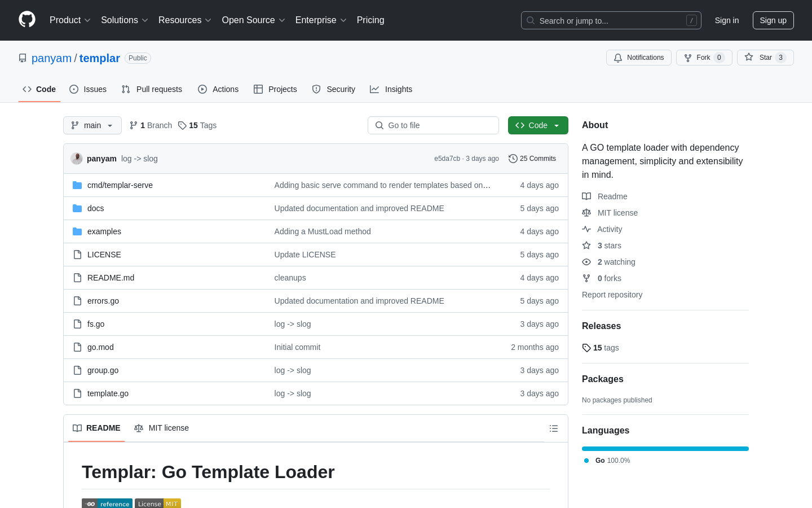Image resolution: width=812 pixels, height=508 pixels.
Task: Open the Pull requests tab
Action: pos(152,89)
